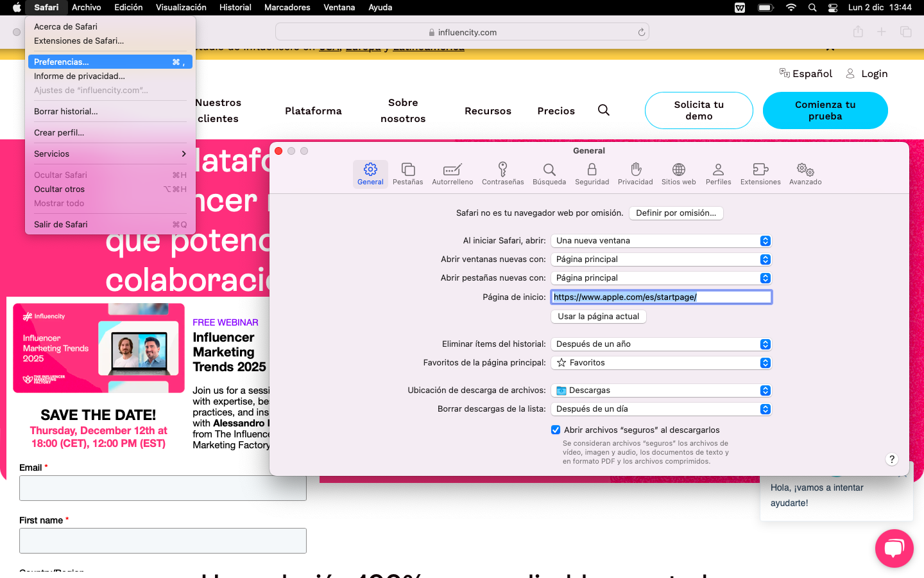The width and height of the screenshot is (924, 578).
Task: Open Spotlight search in menu bar
Action: [812, 8]
